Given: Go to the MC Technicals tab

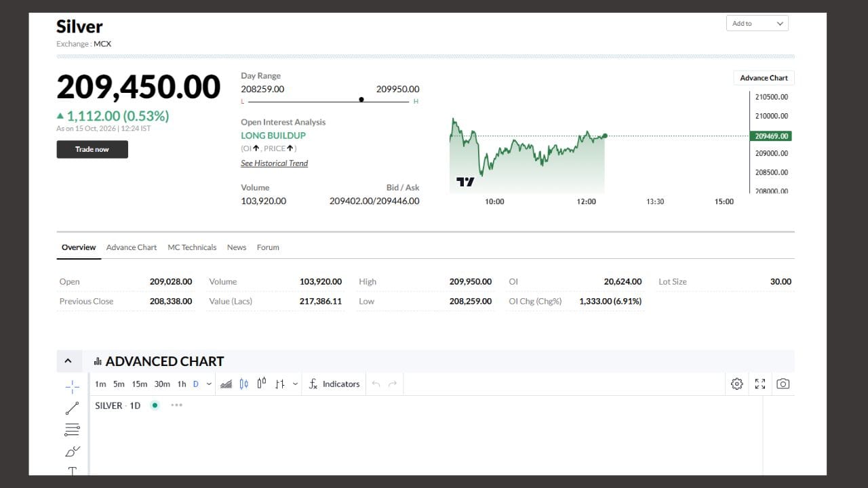Looking at the screenshot, I should (x=192, y=247).
